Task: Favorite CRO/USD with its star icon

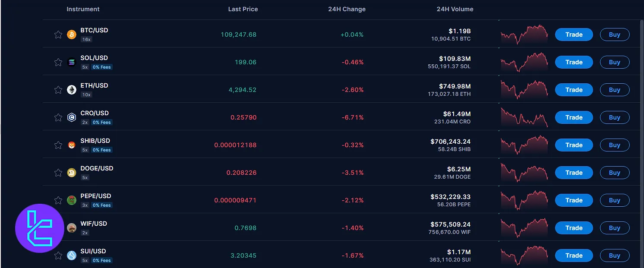Action: click(58, 117)
